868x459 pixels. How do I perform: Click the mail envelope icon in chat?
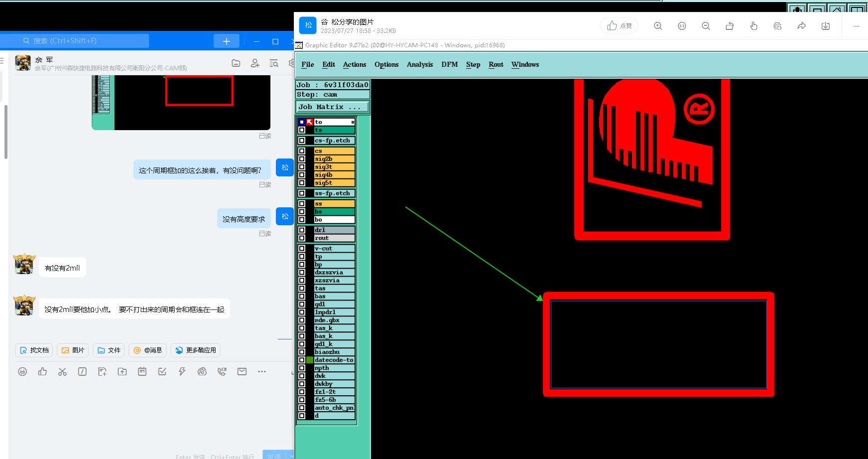tap(242, 371)
